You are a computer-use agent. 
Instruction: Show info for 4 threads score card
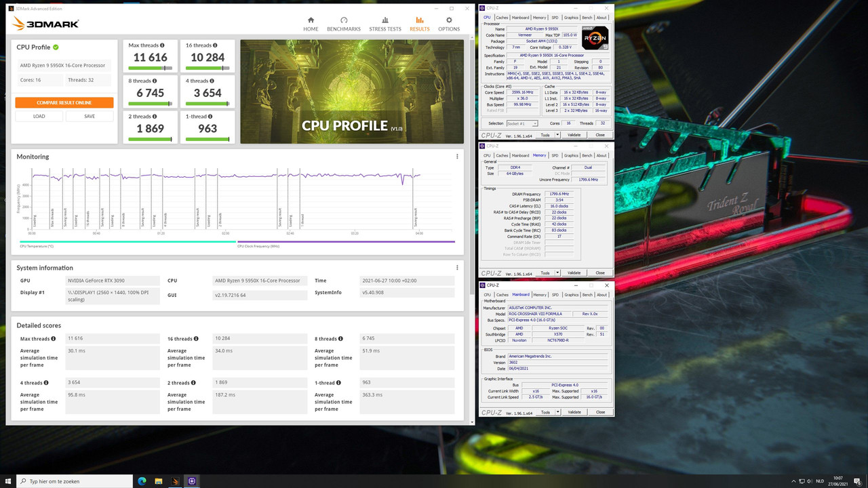211,81
